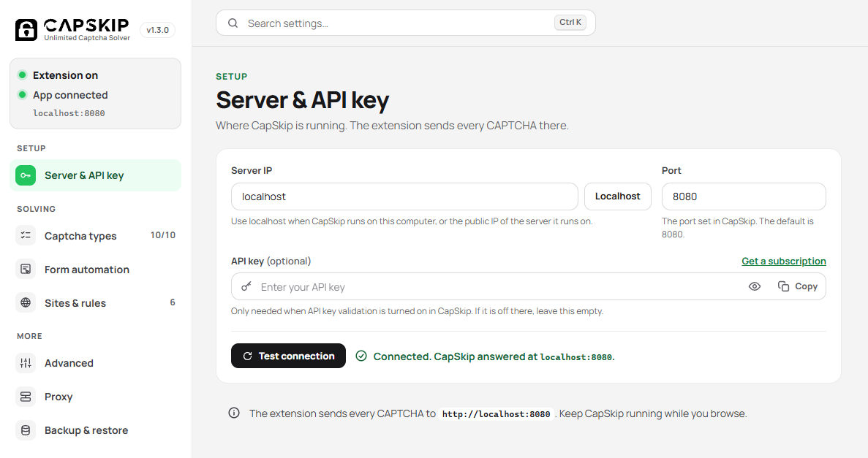The image size is (868, 458).
Task: Click the search magnifier icon
Action: pyautogui.click(x=233, y=23)
